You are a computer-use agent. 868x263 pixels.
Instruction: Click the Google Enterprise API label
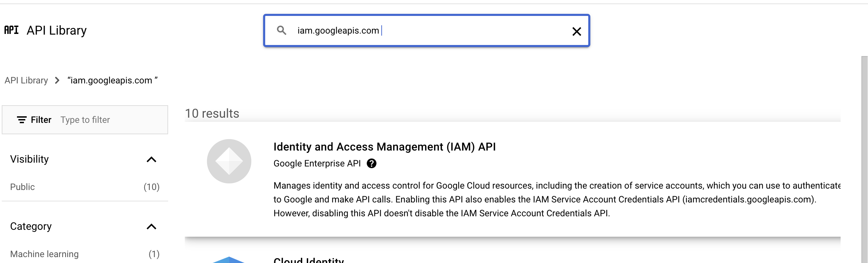pyautogui.click(x=317, y=163)
